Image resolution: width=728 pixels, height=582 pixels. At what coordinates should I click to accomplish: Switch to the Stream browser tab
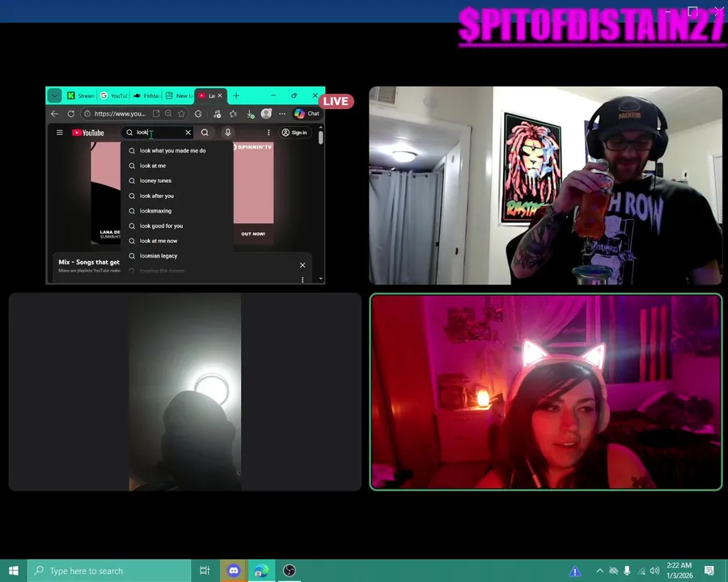coord(81,95)
